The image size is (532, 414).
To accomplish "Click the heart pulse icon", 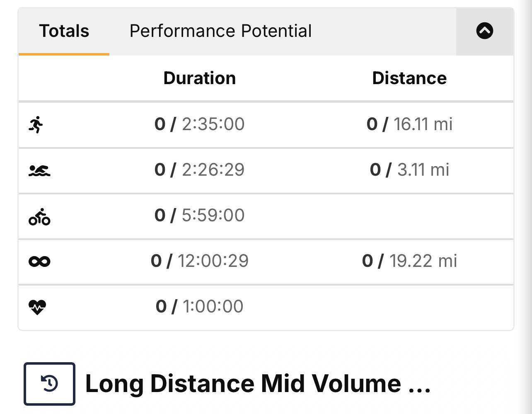I will [x=37, y=307].
